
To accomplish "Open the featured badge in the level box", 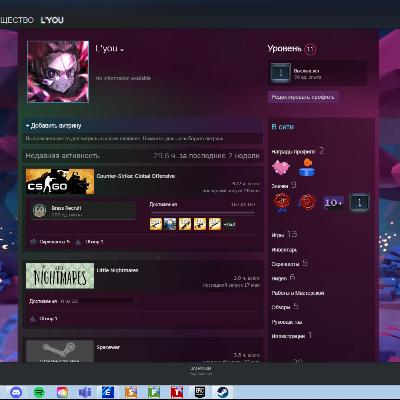I will click(280, 73).
